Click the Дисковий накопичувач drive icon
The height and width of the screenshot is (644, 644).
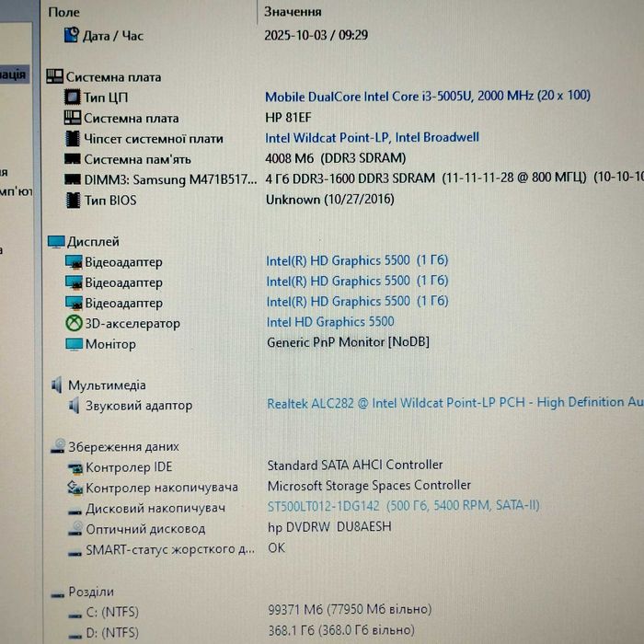(75, 512)
